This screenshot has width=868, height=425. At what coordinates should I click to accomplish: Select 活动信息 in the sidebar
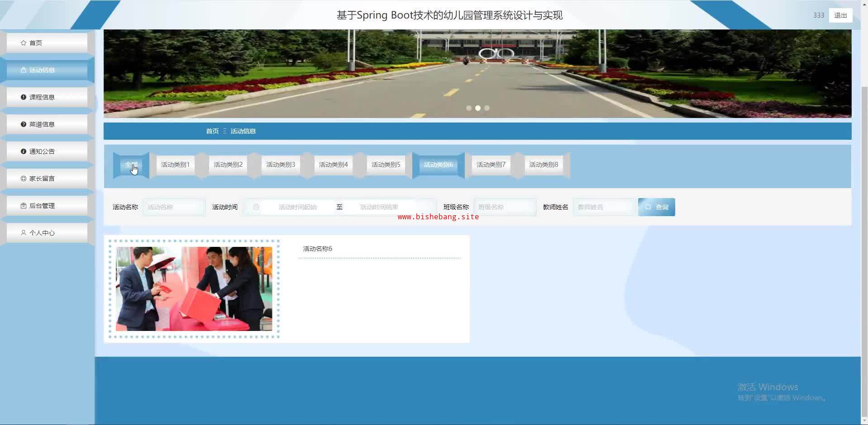click(47, 70)
